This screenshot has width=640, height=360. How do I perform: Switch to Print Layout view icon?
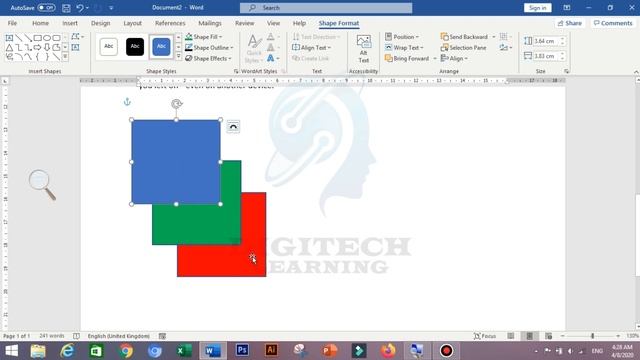pos(529,336)
